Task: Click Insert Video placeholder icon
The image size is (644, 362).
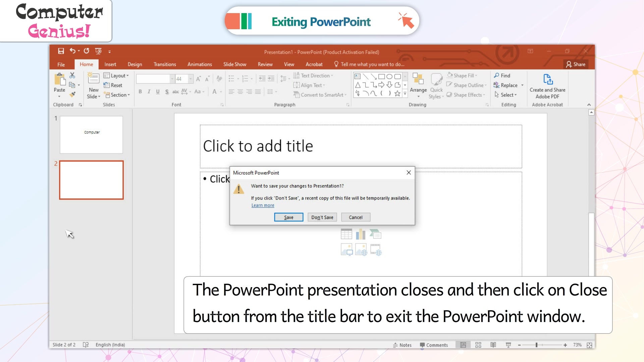Action: click(376, 250)
